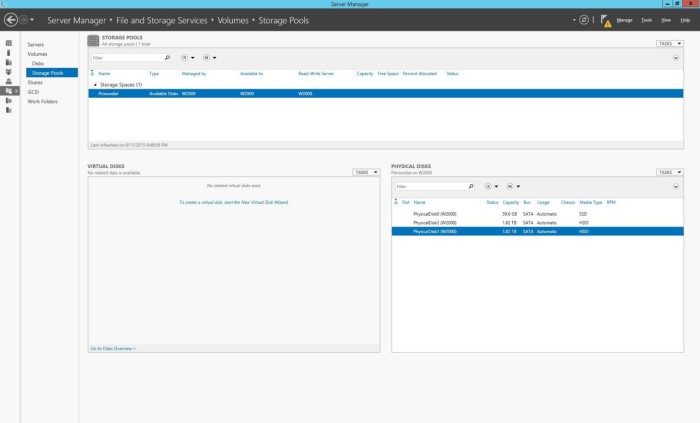The image size is (700, 423).
Task: Open Storage Pools list view options dropdown
Action: 188,58
